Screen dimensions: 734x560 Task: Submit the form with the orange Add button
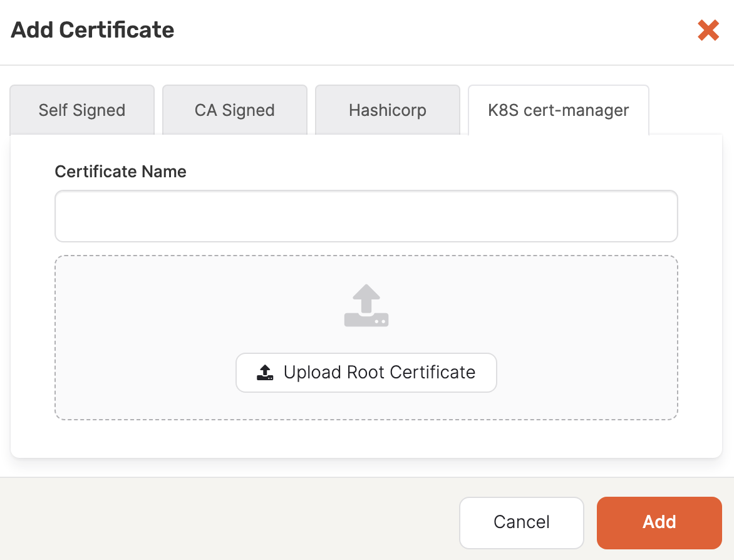point(659,522)
